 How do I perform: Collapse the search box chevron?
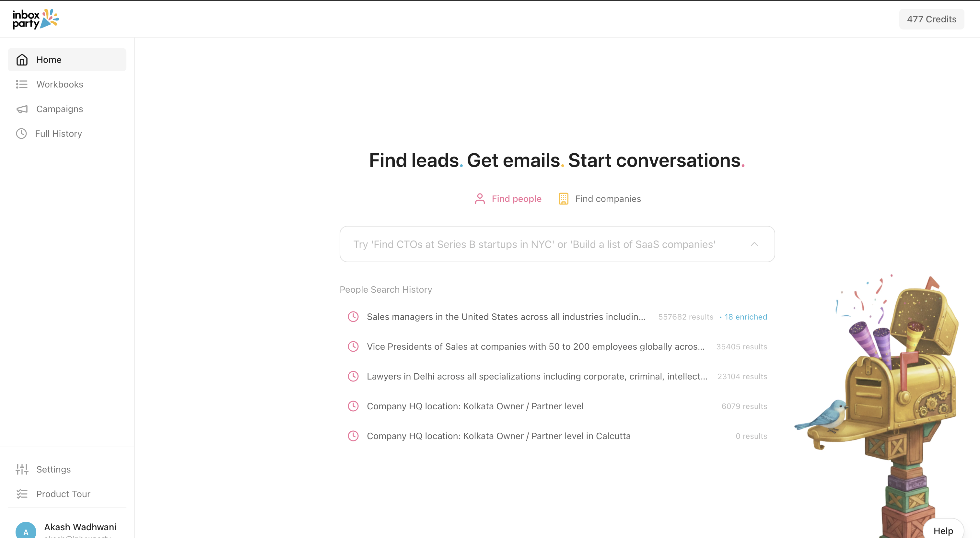[754, 244]
